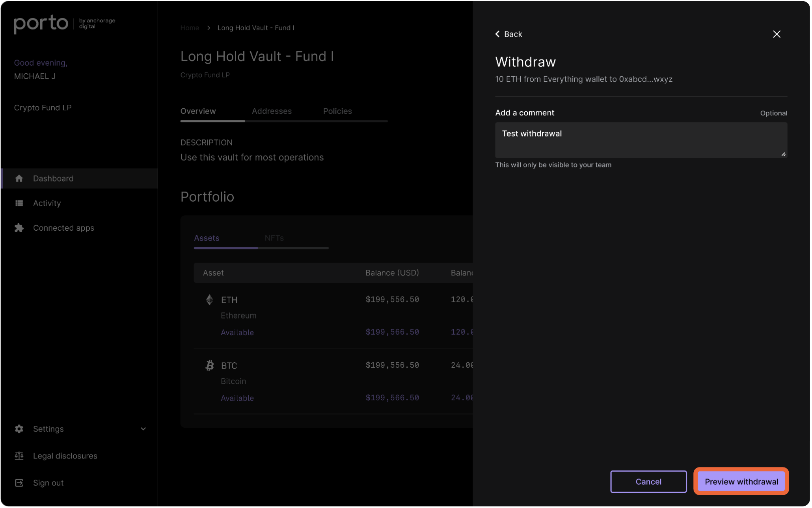Click the Ethereum subtitle text
The width and height of the screenshot is (812, 508).
[x=238, y=316]
